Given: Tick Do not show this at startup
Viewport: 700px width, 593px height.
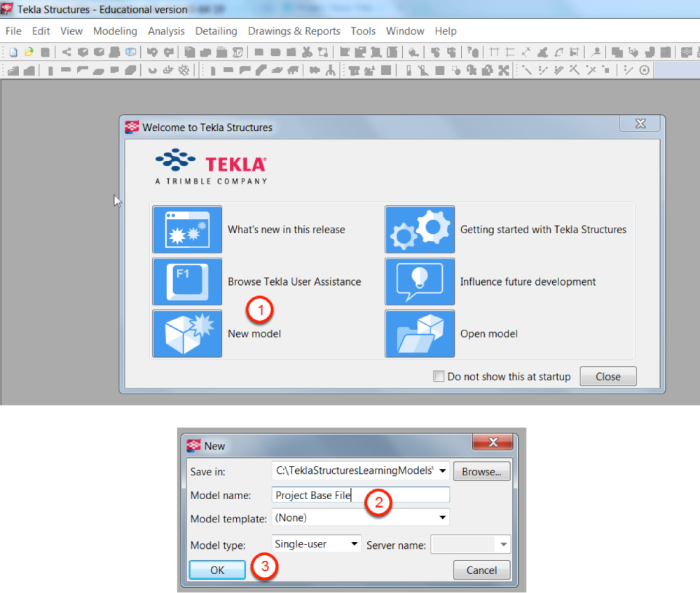Looking at the screenshot, I should tap(439, 376).
